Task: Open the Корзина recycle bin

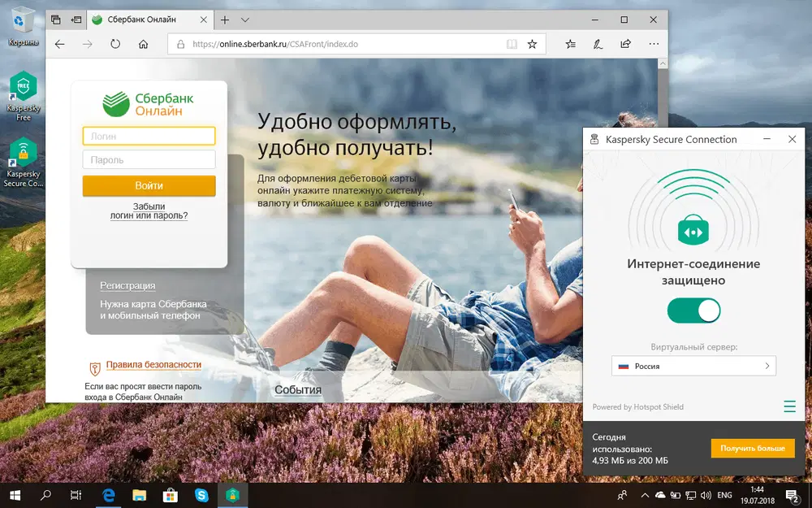Action: (x=23, y=20)
